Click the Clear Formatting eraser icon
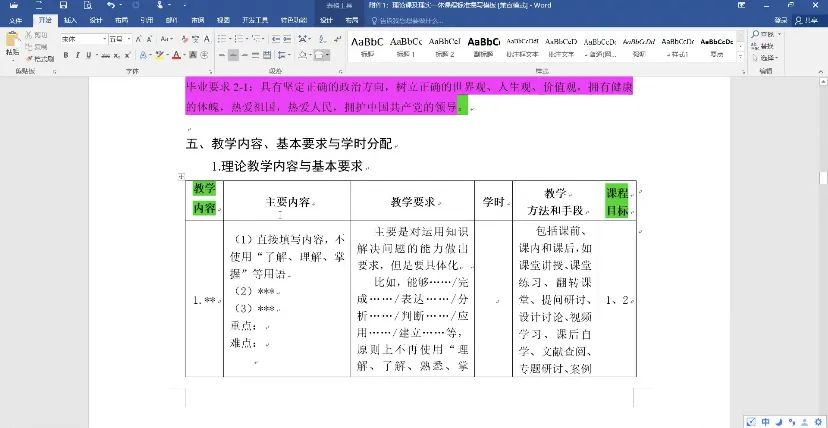Screen dimensions: 828x428 [184, 39]
